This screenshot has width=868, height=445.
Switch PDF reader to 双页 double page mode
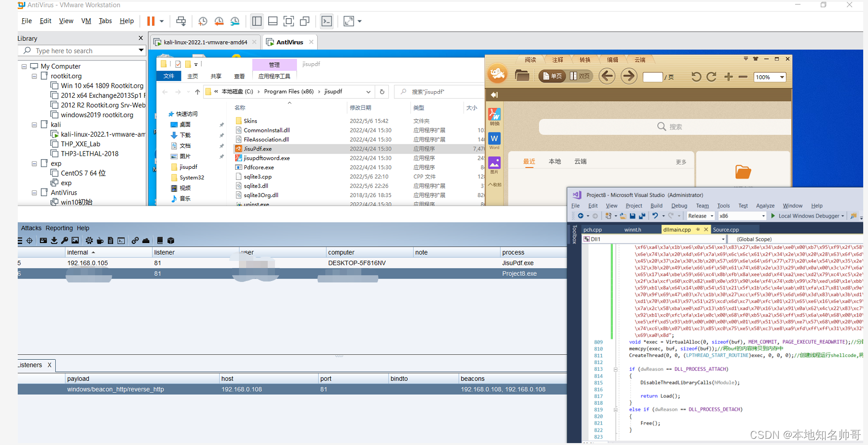580,76
